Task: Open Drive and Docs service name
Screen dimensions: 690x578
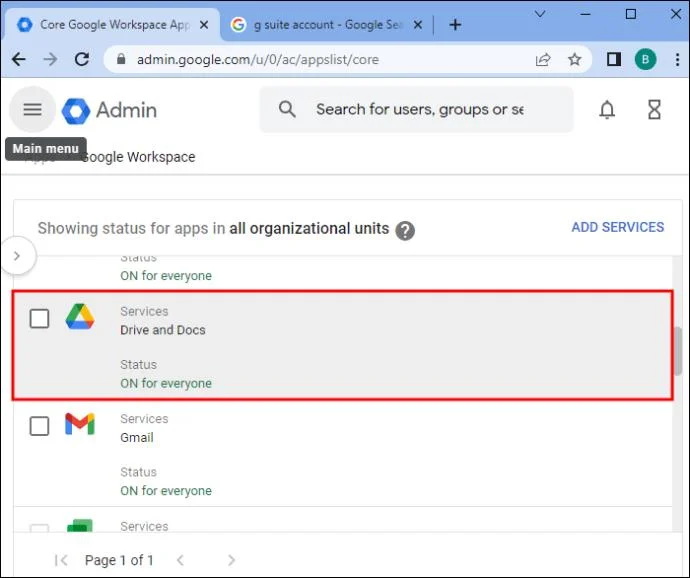Action: point(163,330)
